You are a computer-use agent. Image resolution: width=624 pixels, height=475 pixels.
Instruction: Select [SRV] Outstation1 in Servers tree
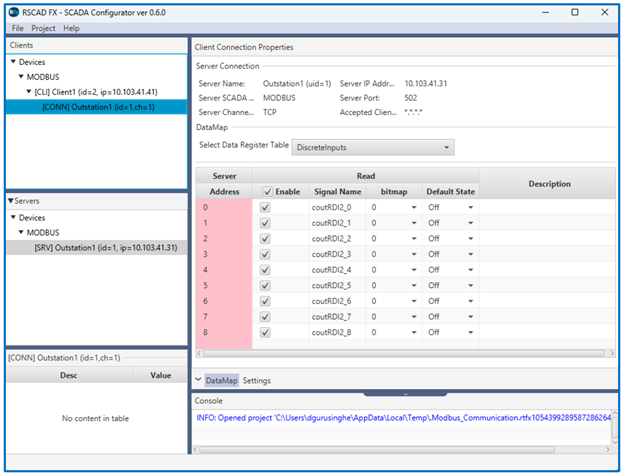[105, 247]
